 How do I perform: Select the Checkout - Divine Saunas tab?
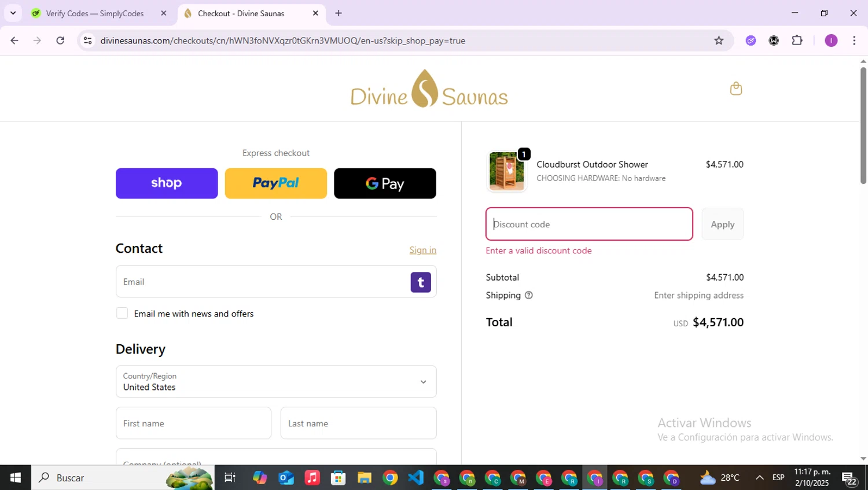pos(251,13)
